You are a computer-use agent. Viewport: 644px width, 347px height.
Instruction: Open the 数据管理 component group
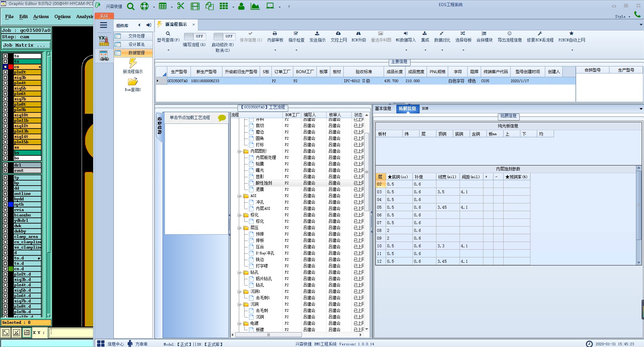(133, 53)
